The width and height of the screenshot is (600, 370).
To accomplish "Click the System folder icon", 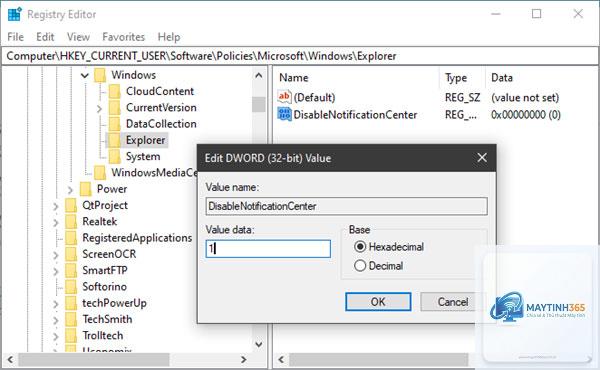I will (x=114, y=156).
